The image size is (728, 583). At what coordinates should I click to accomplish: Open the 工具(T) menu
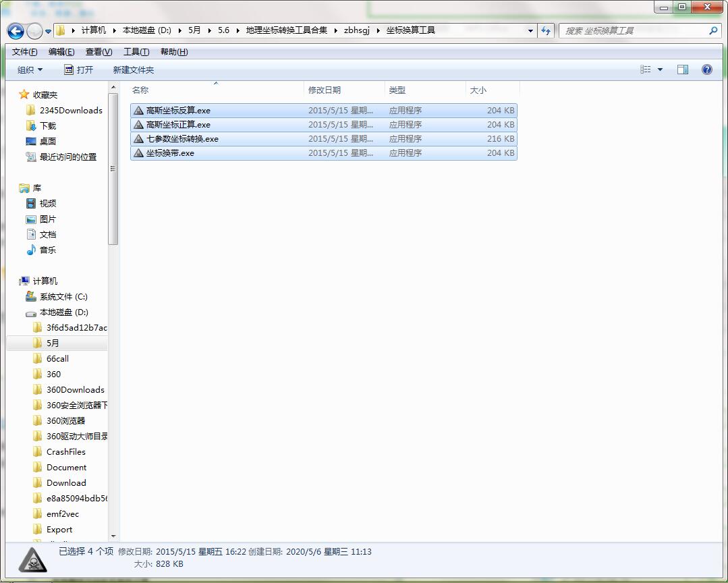[136, 52]
